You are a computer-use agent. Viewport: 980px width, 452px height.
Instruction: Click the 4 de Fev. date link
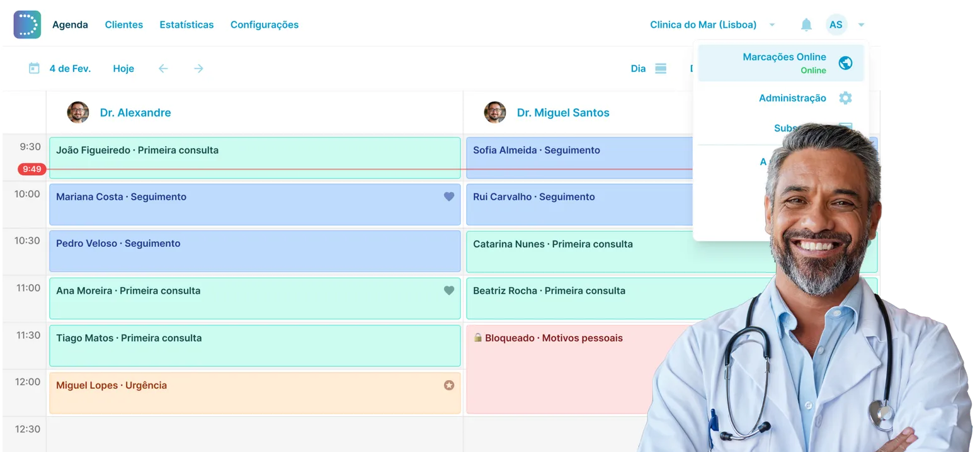pyautogui.click(x=69, y=68)
